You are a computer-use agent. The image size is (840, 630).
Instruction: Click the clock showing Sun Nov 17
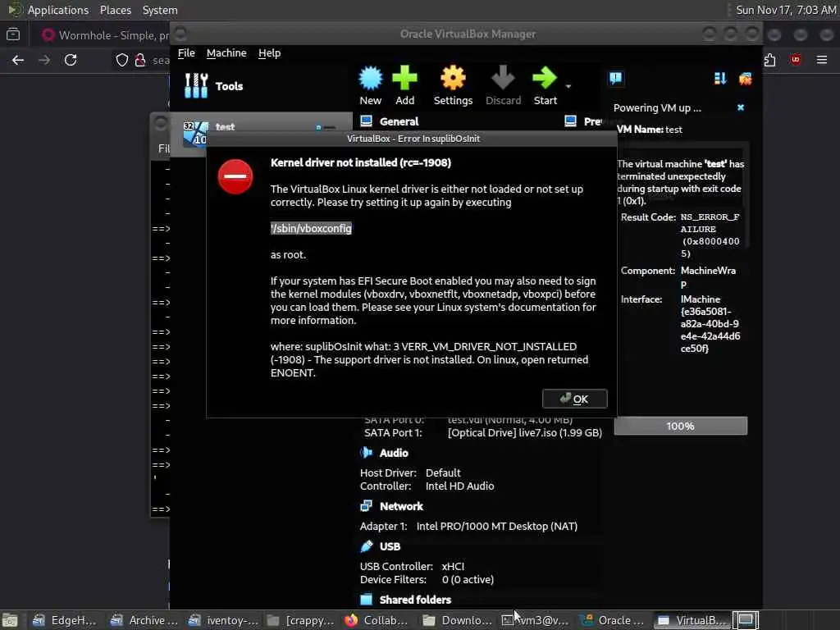(786, 10)
